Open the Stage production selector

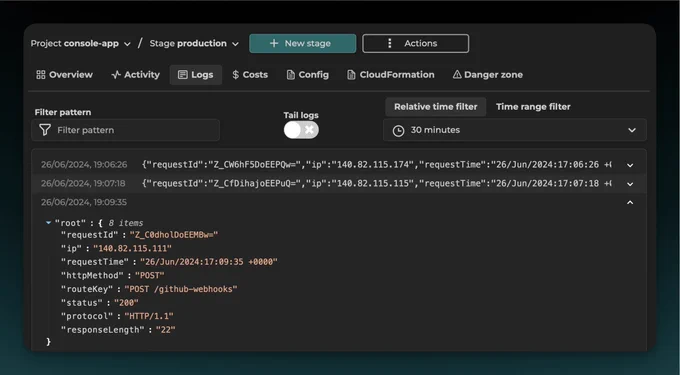tap(194, 43)
